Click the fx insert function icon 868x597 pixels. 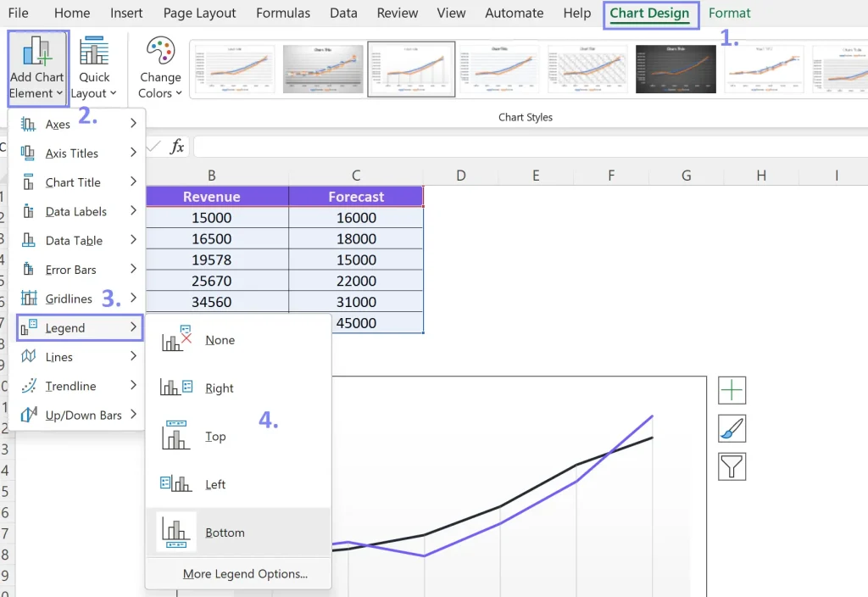[x=175, y=146]
